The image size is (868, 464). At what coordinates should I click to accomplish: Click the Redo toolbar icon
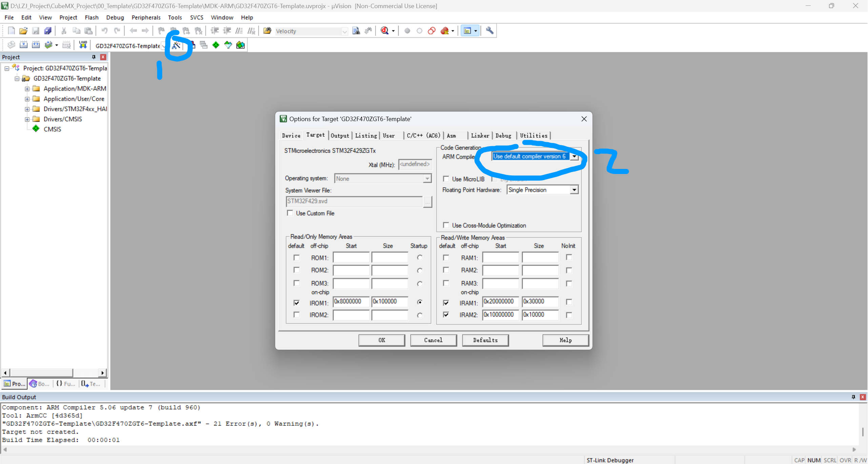[117, 31]
